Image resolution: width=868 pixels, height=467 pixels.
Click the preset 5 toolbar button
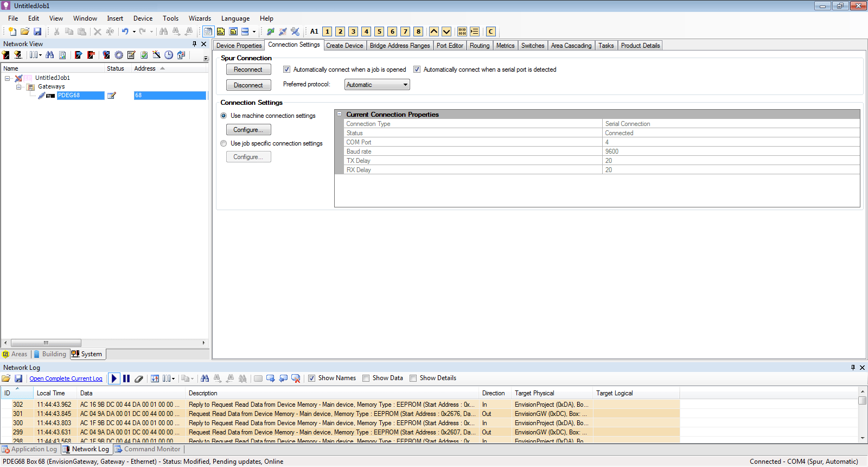coord(379,31)
